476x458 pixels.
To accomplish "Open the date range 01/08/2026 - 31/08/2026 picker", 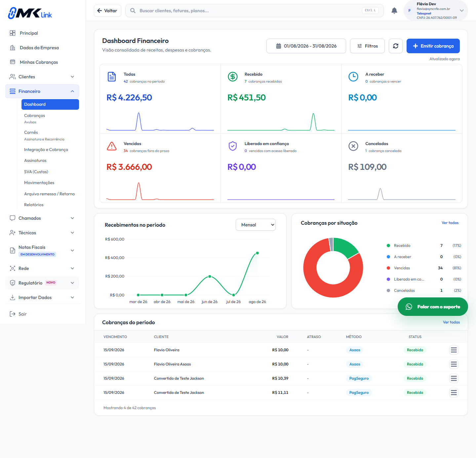I will 306,46.
